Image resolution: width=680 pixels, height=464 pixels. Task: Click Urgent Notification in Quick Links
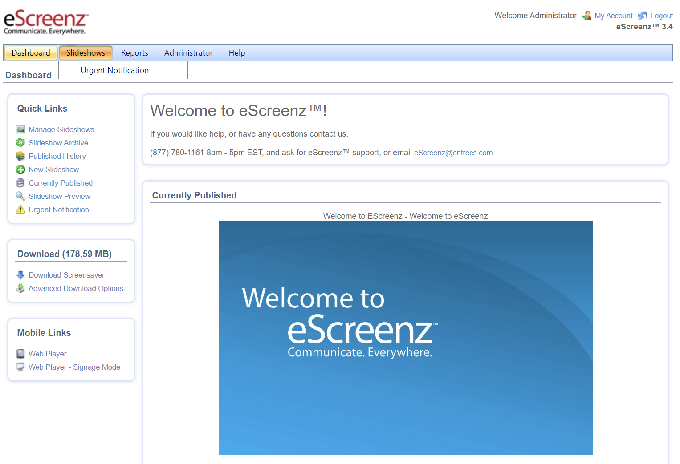(59, 209)
